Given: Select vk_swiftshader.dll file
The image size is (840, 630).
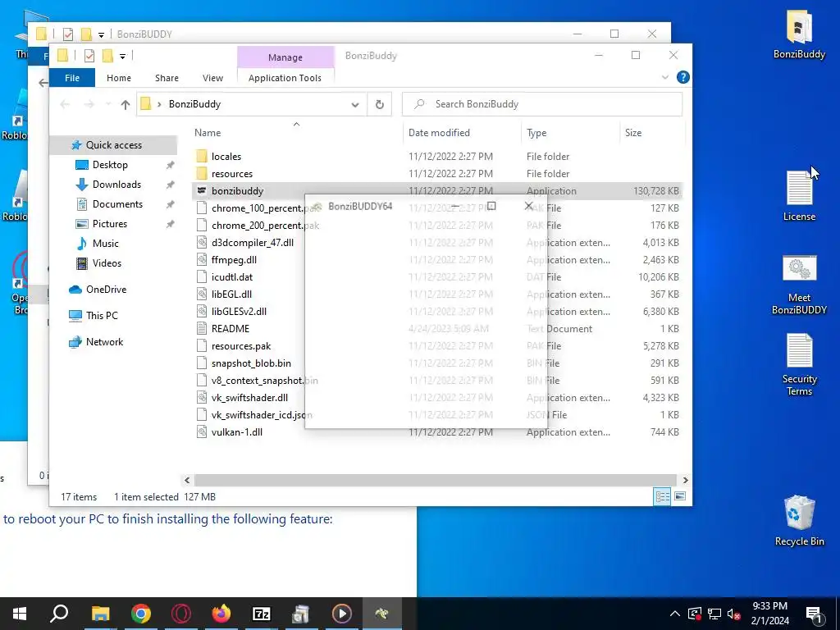Looking at the screenshot, I should pos(249,398).
